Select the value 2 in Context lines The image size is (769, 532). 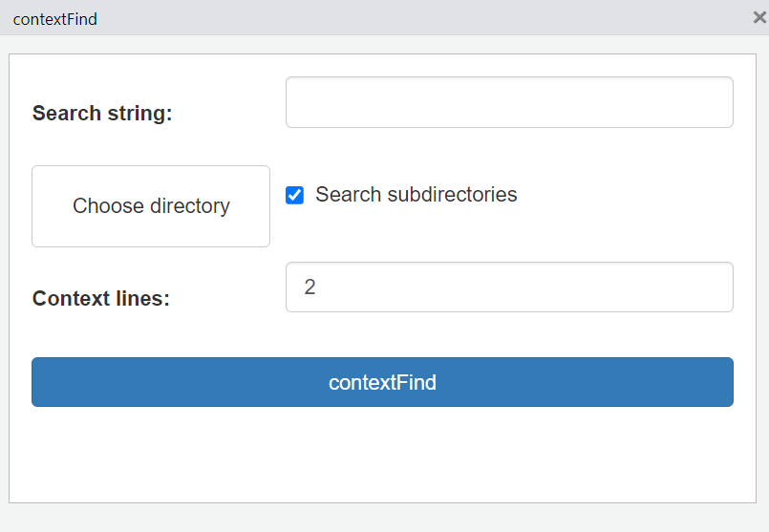[310, 287]
